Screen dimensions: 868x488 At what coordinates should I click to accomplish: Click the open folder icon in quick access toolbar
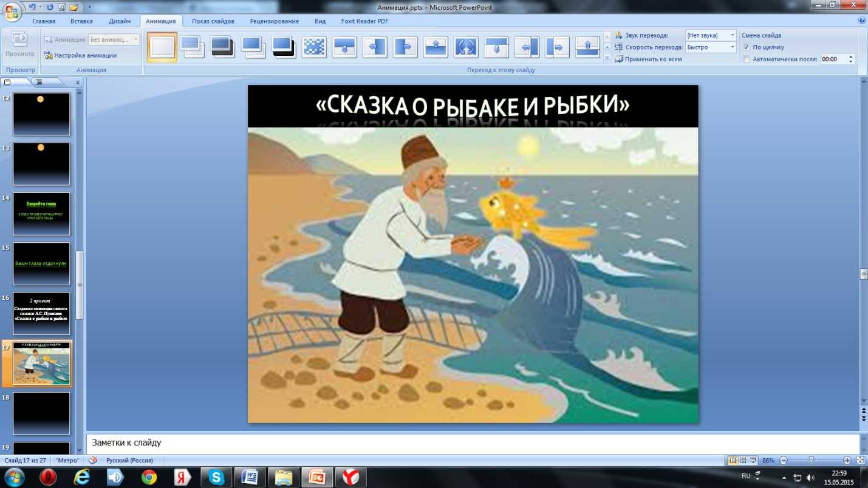click(x=73, y=7)
